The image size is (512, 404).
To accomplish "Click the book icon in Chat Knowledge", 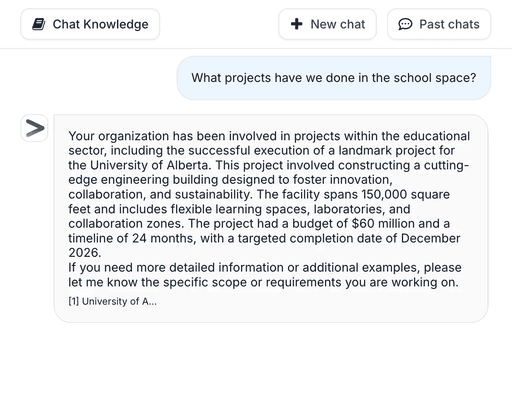I will pos(39,24).
